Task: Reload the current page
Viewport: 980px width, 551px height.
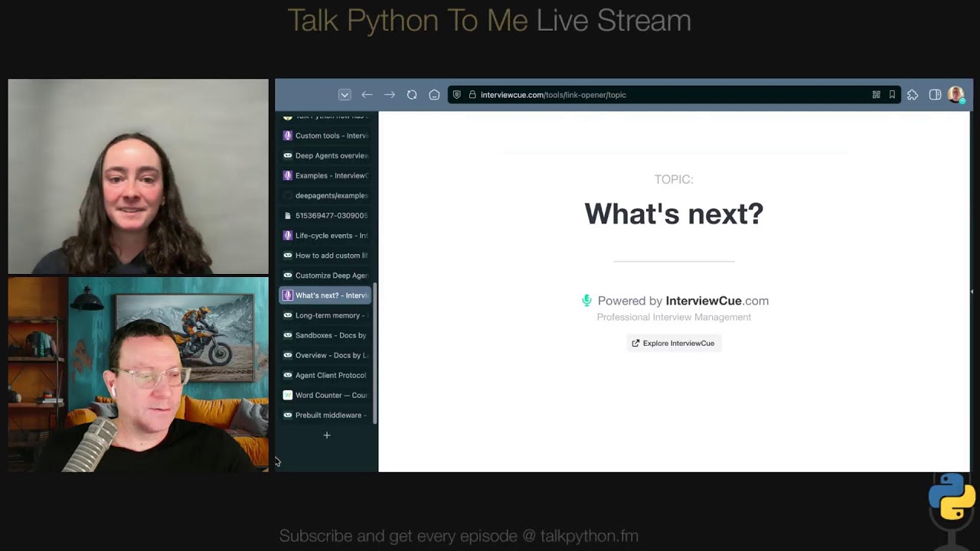Action: pyautogui.click(x=412, y=95)
